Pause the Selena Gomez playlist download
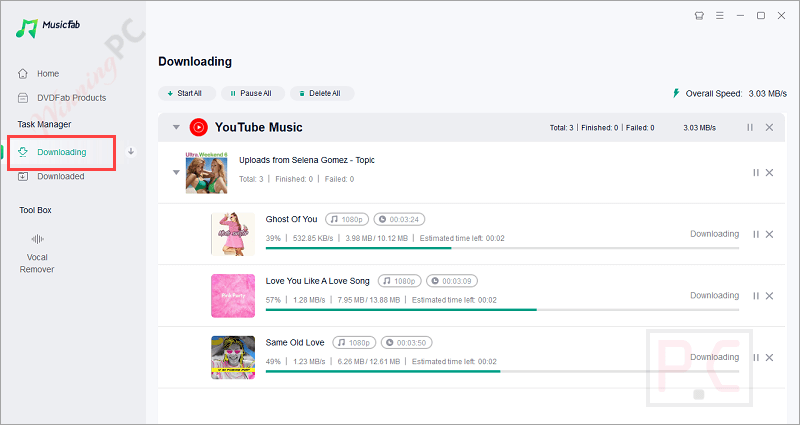This screenshot has width=800, height=425. click(756, 172)
